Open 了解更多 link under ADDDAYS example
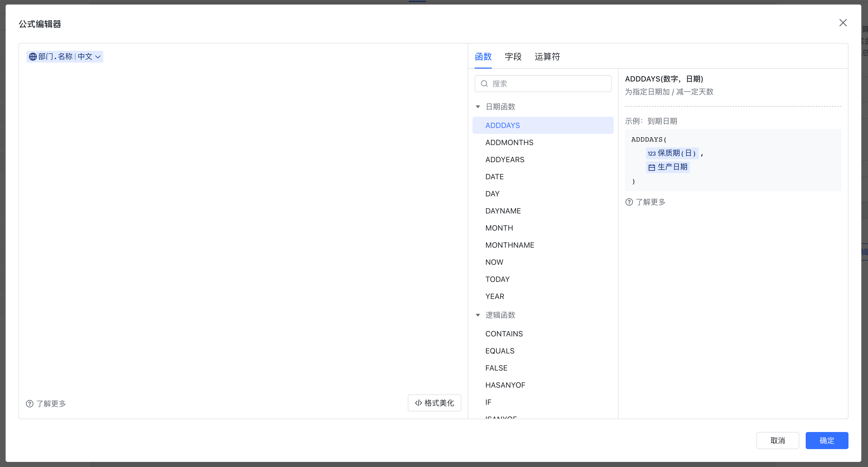Viewport: 868px width, 467px height. [x=651, y=202]
